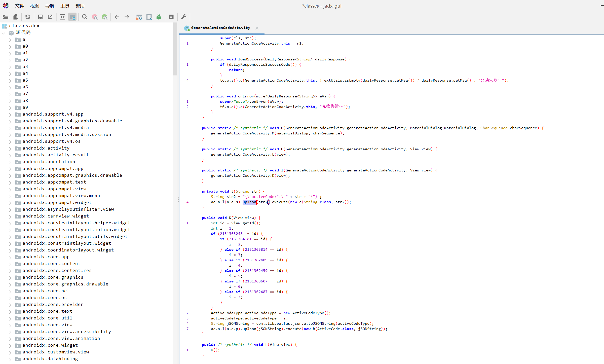Click the sync with editor icon
604x364 pixels.
(x=62, y=17)
